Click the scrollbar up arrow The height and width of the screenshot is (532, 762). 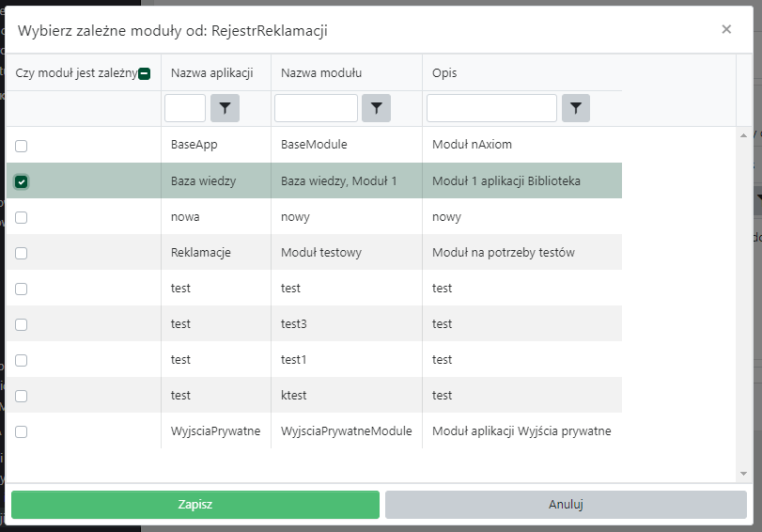[743, 135]
